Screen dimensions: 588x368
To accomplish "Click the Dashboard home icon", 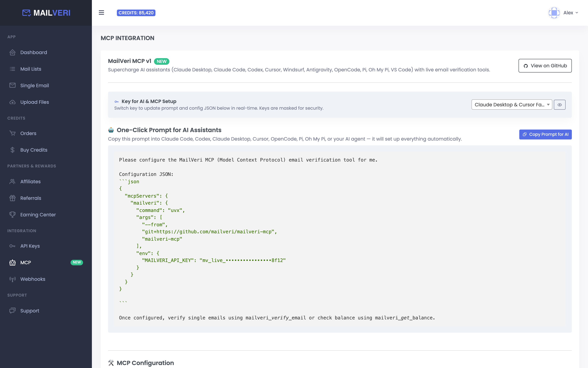I will 12,52.
